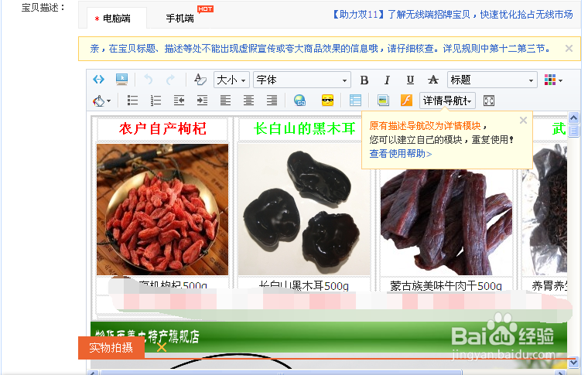Open the 字体 font family dropdown

(x=302, y=80)
